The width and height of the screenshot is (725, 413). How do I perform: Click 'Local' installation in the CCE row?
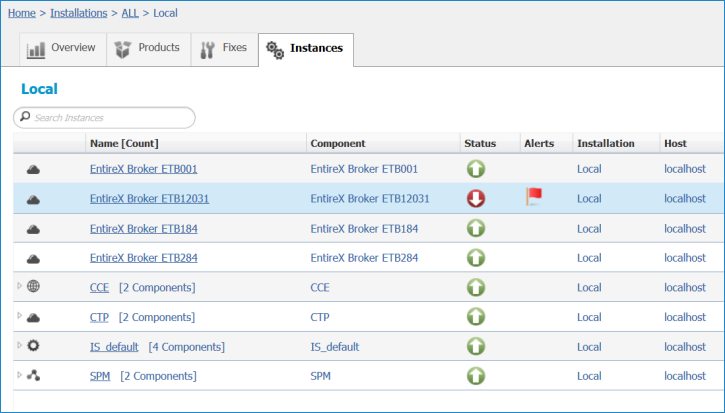[589, 287]
